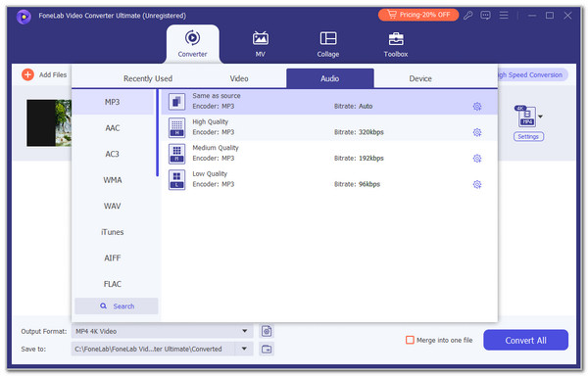Open the output folder icon
Screen dimensions: 588x376
pos(267,349)
